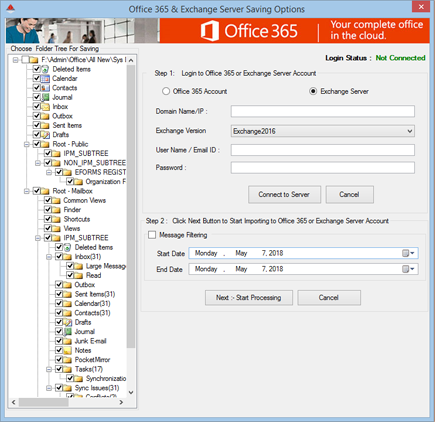Click the Common Views folder icon
The width and height of the screenshot is (435, 422).
[57, 200]
